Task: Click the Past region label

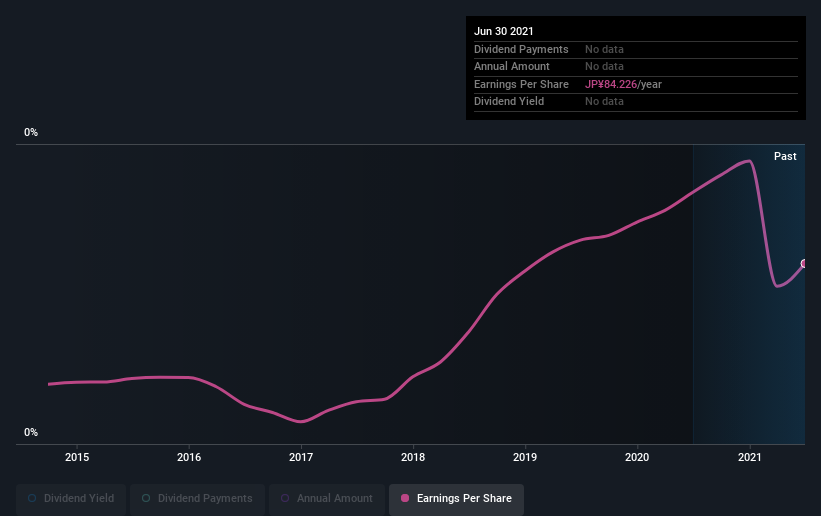Action: pos(785,156)
